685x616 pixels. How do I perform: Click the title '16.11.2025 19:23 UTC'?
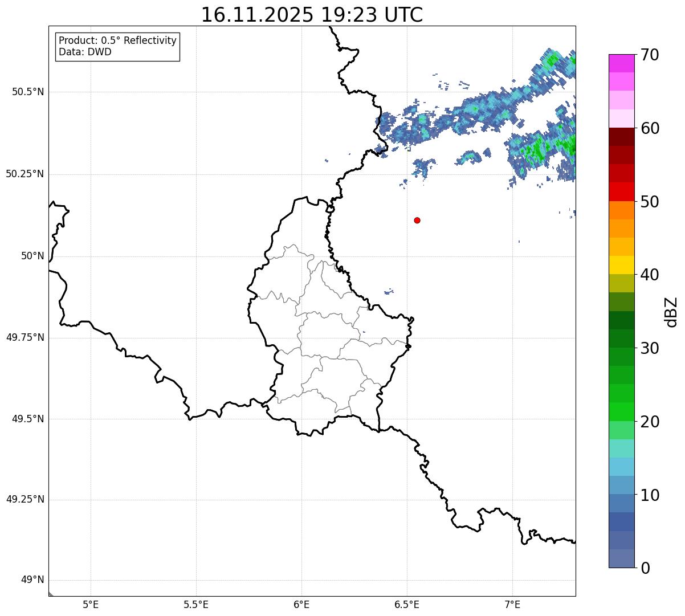[312, 15]
